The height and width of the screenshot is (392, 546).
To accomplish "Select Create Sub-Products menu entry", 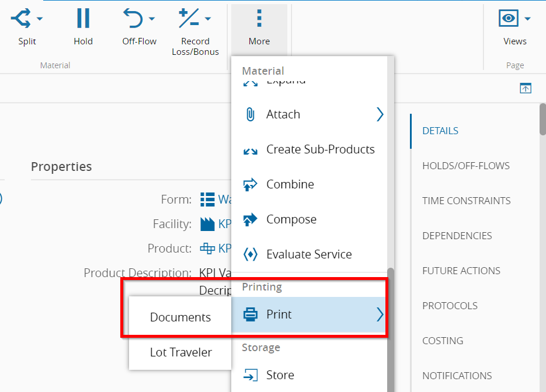I will (x=320, y=149).
